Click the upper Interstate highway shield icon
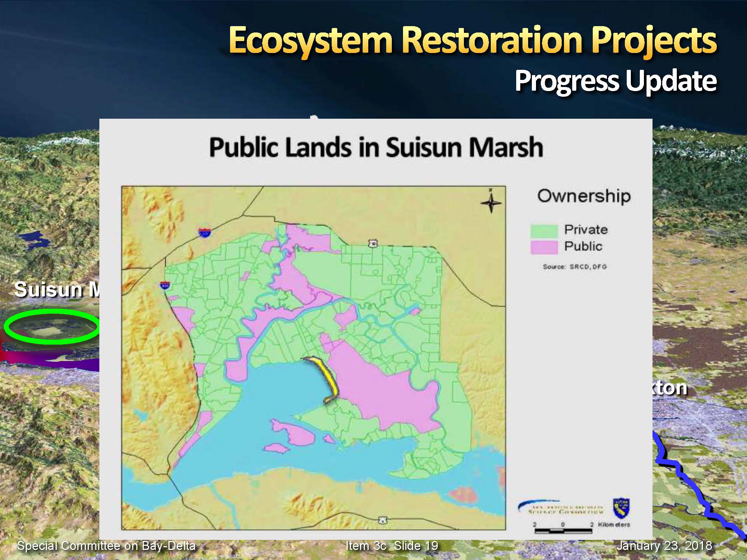 (x=204, y=232)
